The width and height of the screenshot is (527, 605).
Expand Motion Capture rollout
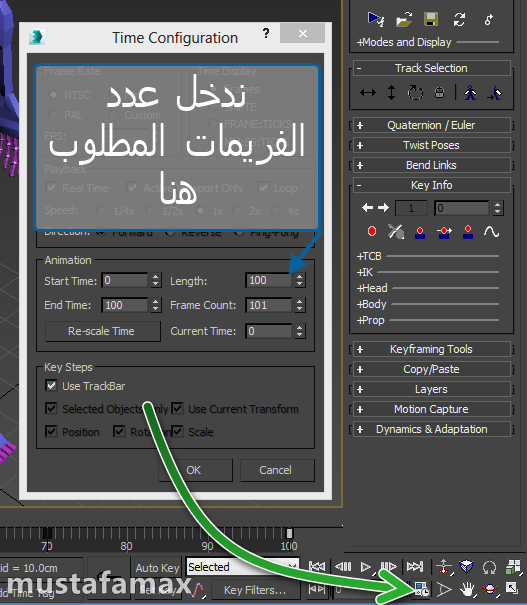[x=431, y=409]
